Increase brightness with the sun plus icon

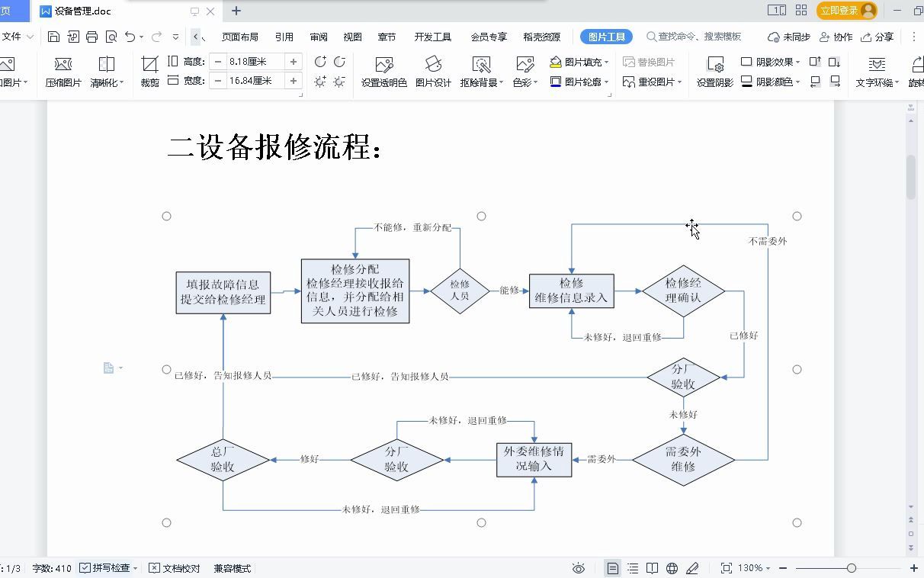coord(320,81)
